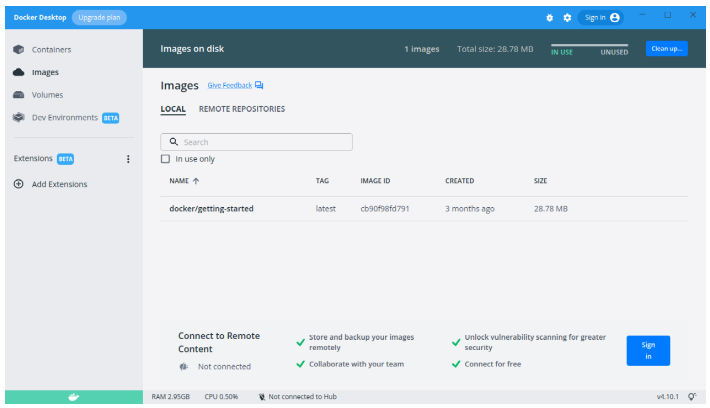Select the LOCAL images tab
Viewport: 710px width, 408px height.
(173, 109)
